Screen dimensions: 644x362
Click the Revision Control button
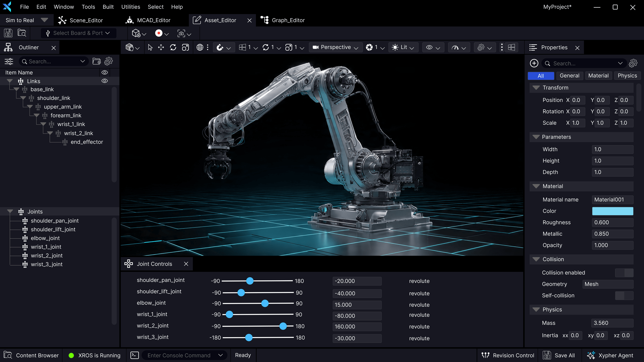tap(508, 355)
